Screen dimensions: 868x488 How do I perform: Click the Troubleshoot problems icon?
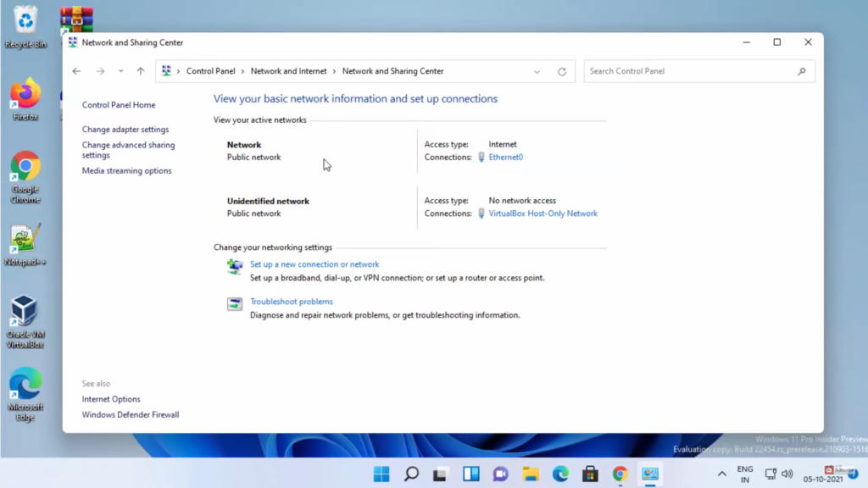click(235, 304)
